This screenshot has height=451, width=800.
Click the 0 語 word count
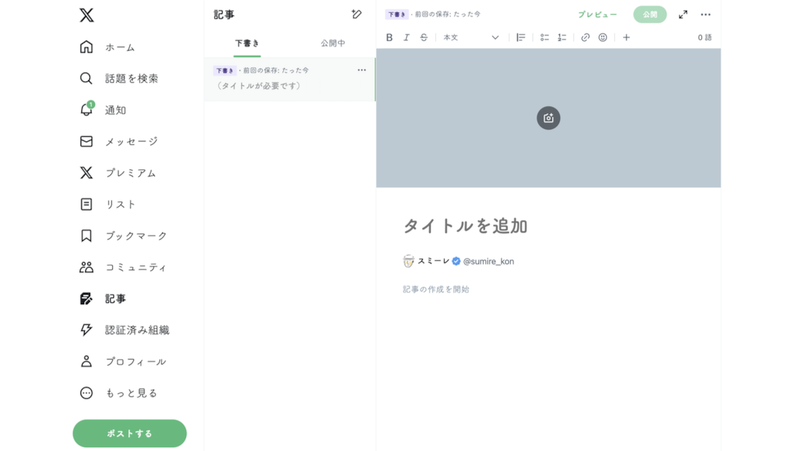click(704, 37)
